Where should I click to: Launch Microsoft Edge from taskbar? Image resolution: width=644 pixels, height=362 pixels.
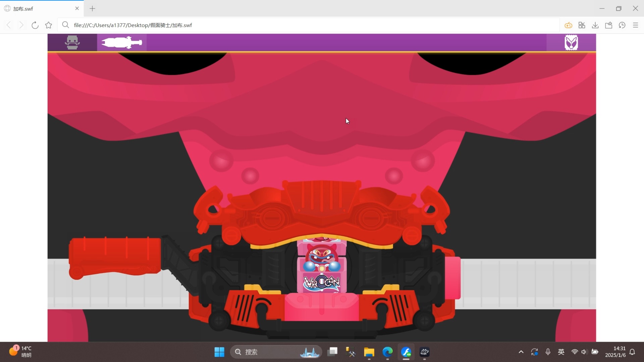coord(387,352)
